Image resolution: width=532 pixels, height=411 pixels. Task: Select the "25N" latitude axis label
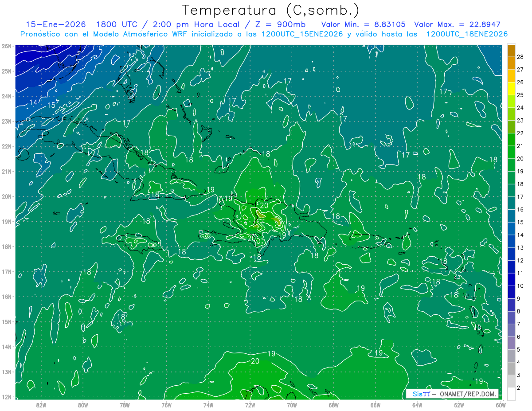(x=6, y=71)
